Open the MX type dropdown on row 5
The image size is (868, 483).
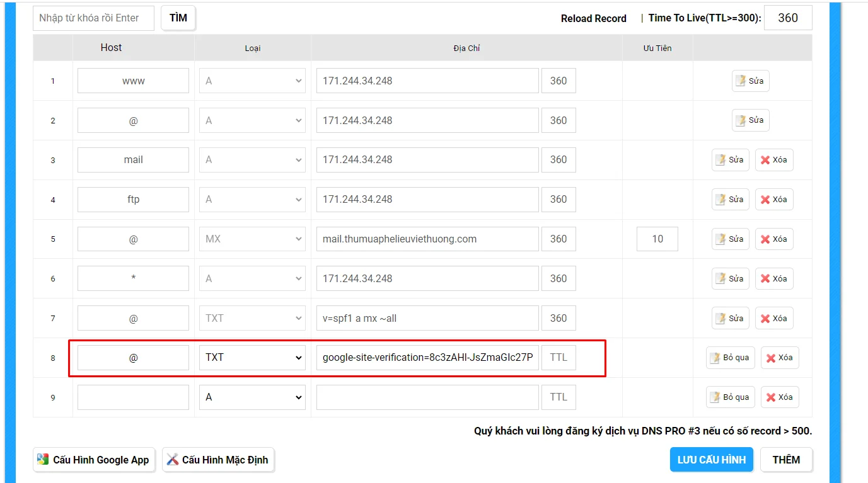253,239
